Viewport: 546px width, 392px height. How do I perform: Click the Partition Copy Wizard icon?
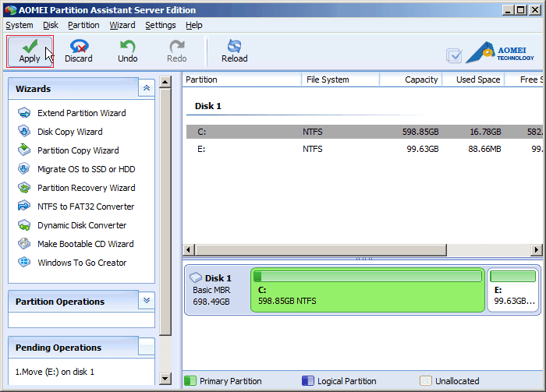[x=24, y=150]
